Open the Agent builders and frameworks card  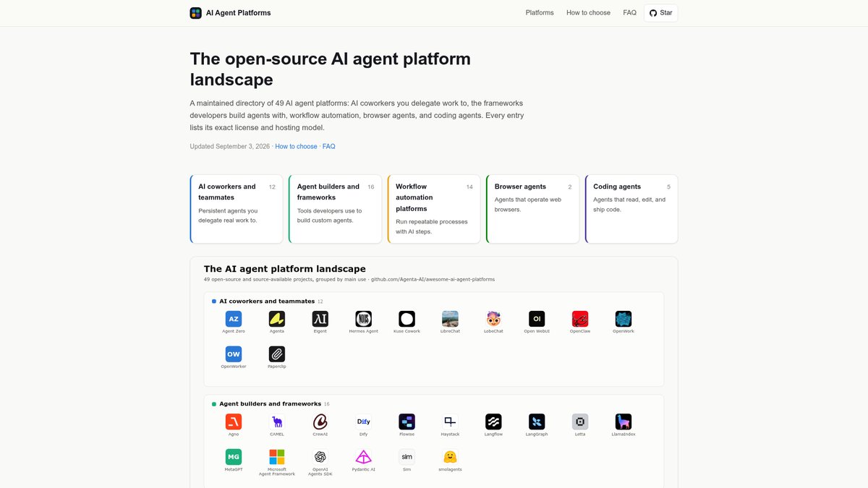(335, 209)
